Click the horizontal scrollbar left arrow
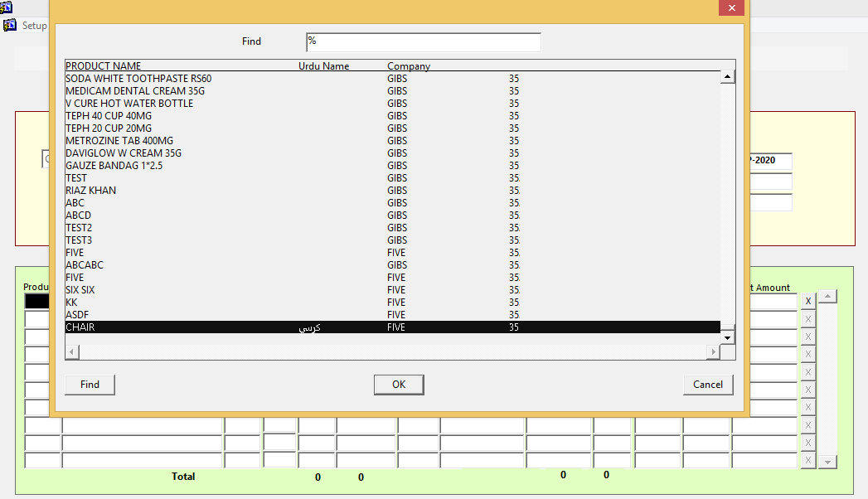 (x=72, y=352)
